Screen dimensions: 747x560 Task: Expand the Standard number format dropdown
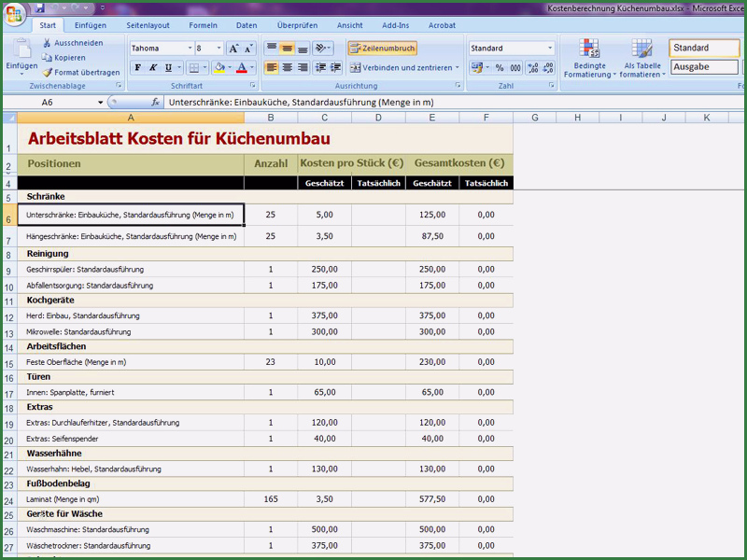(549, 49)
